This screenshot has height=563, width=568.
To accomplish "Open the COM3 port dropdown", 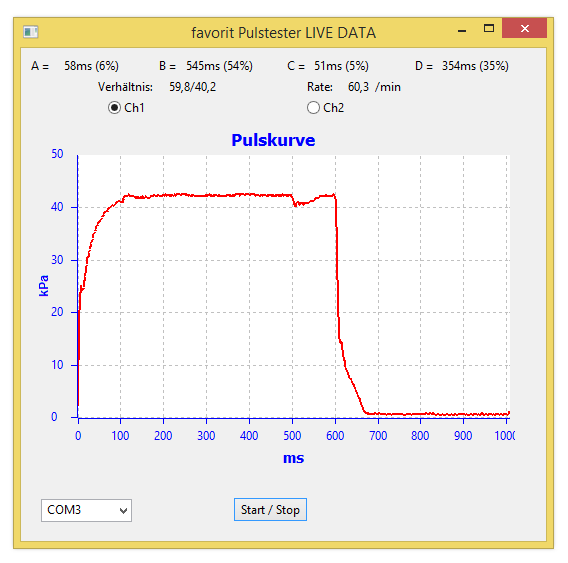I will (x=86, y=510).
